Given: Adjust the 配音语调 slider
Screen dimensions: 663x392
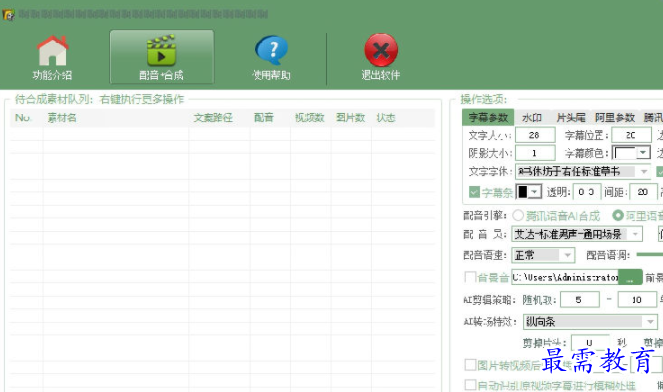Looking at the screenshot, I should point(649,255).
